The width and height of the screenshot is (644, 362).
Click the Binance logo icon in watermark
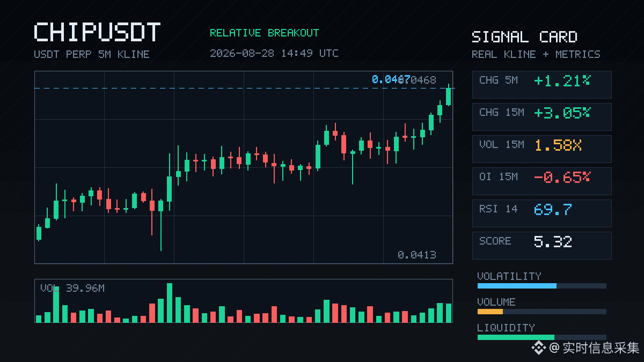pyautogui.click(x=538, y=348)
